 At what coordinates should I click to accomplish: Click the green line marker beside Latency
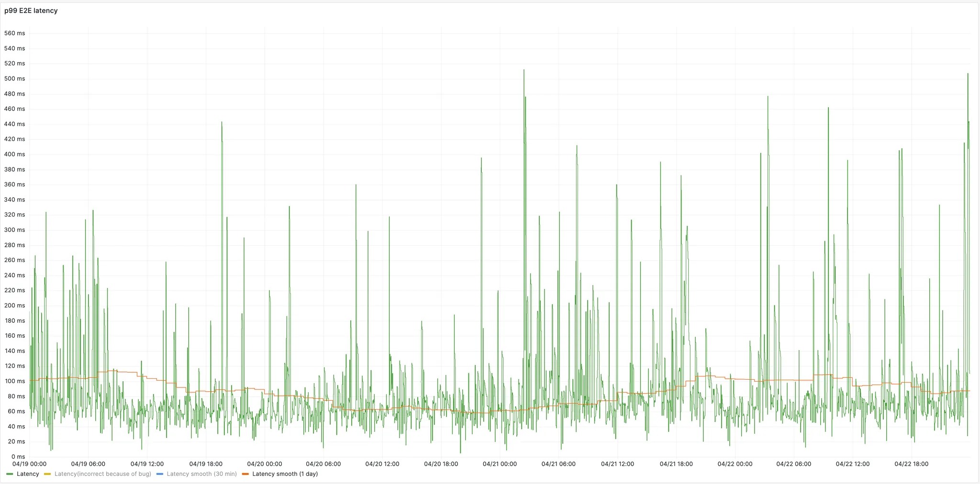click(11, 474)
